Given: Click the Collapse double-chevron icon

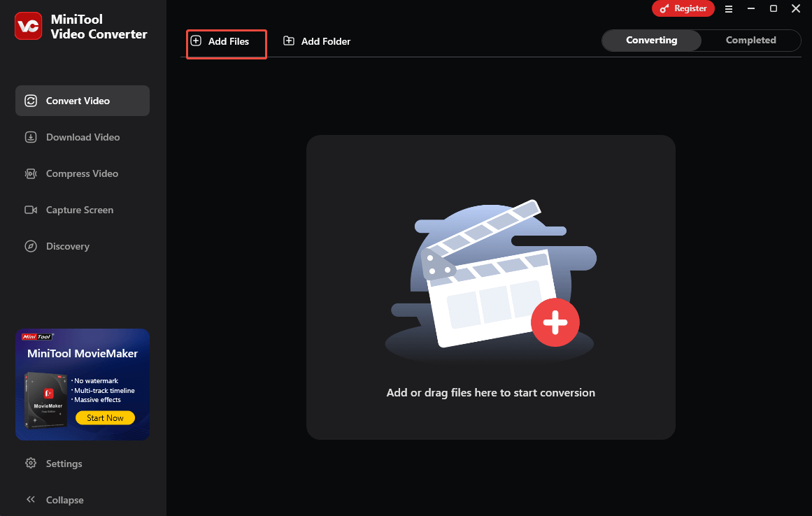Looking at the screenshot, I should pos(31,499).
